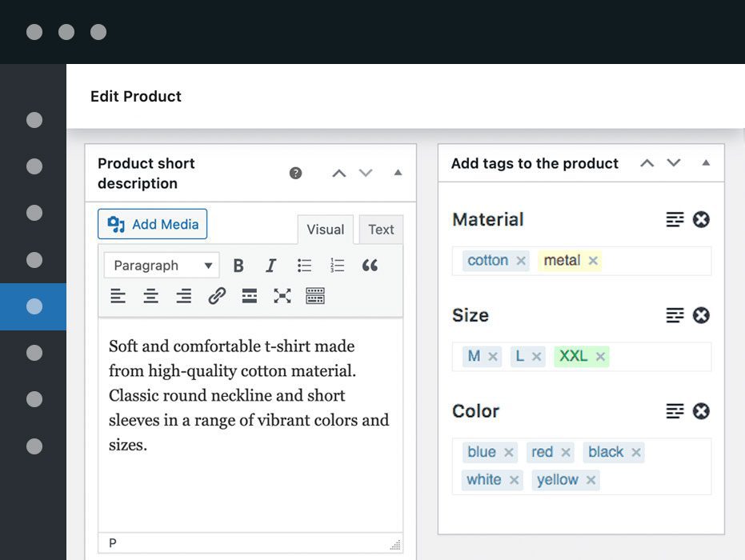Screen dimensions: 745x560
Task: Switch to the Text editor tab
Action: click(381, 230)
